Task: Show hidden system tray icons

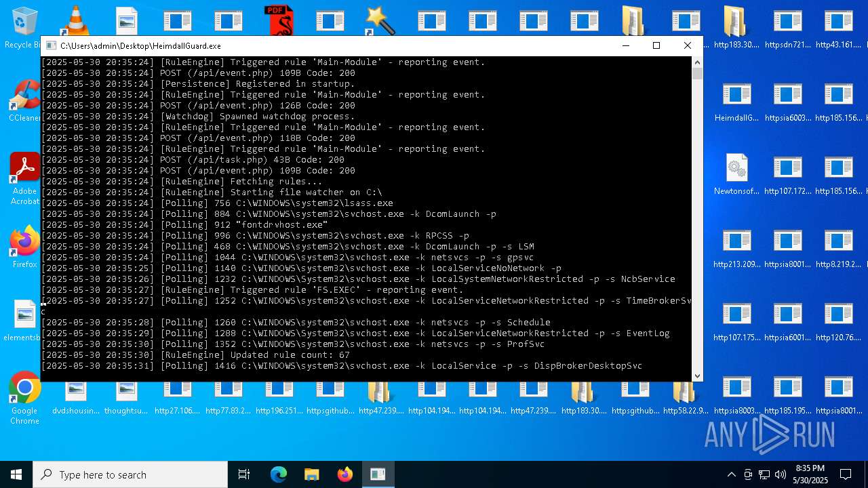Action: pos(731,474)
